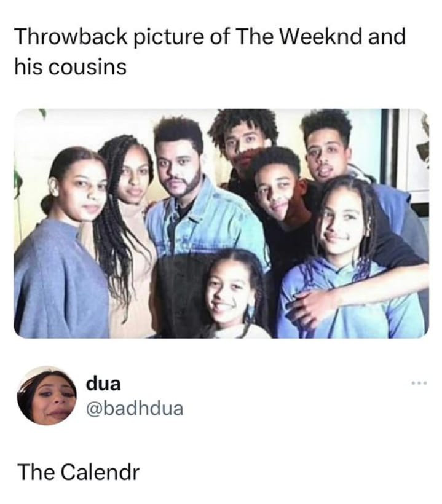The width and height of the screenshot is (442, 504).
Task: Click the display name "dua"
Action: (103, 384)
